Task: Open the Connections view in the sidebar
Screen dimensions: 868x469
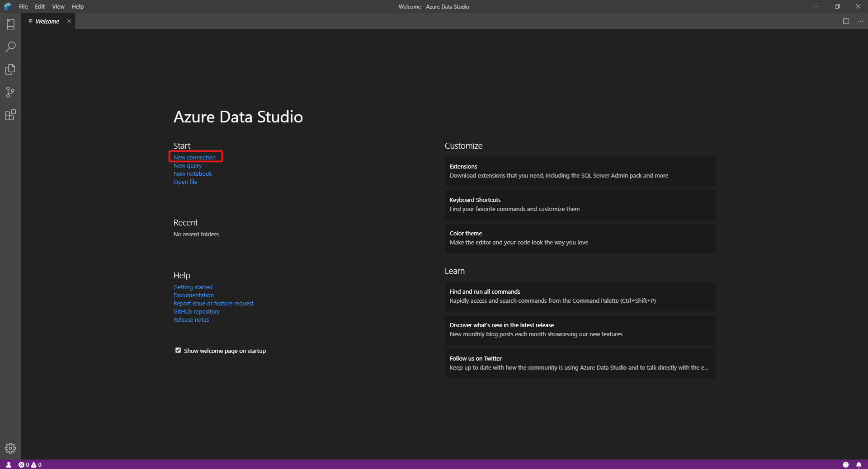Action: coord(10,24)
